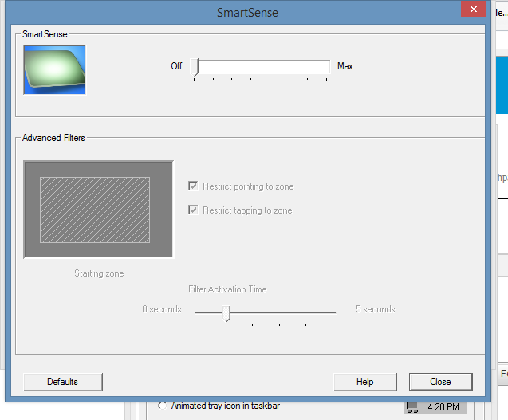
Task: Toggle Restrict pointing to zone checkbox
Action: pyautogui.click(x=193, y=186)
